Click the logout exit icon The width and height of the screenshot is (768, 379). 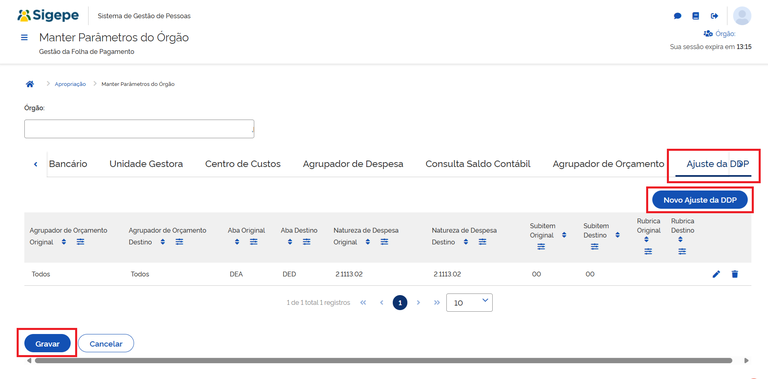pos(715,16)
